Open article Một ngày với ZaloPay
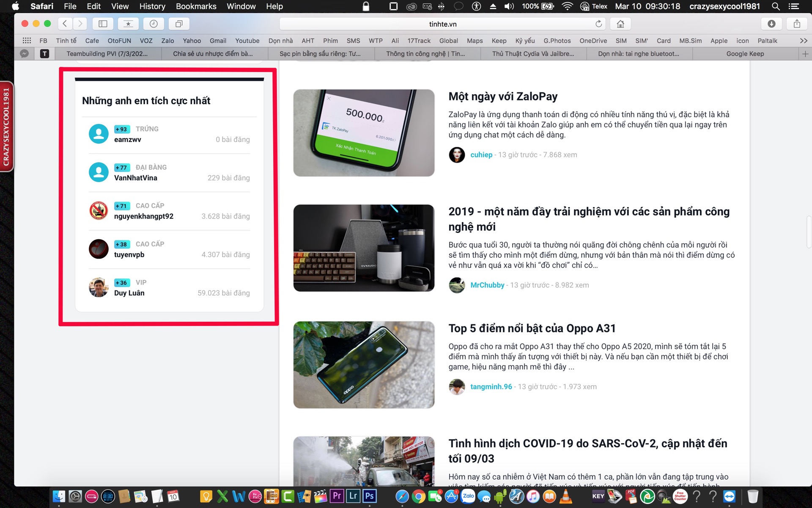Viewport: 812px width, 508px height. click(x=503, y=97)
